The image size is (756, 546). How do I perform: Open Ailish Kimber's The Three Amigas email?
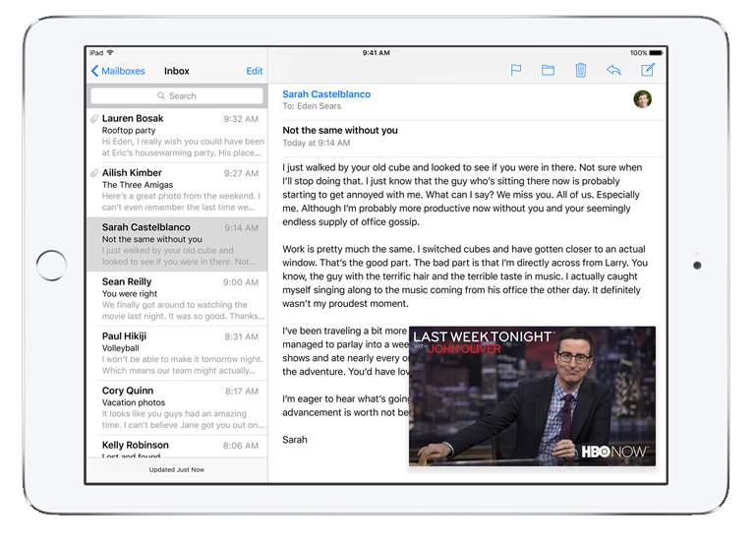(182, 190)
